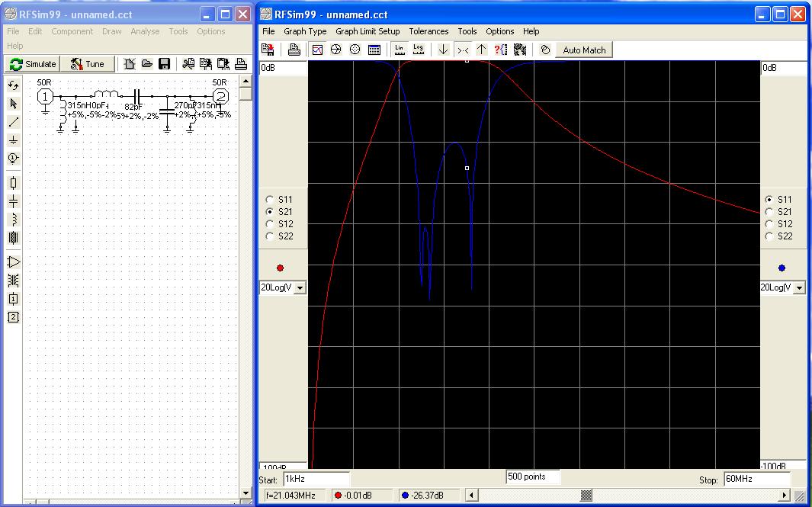
Task: Select left-trace S12 radio button
Action: click(x=269, y=224)
